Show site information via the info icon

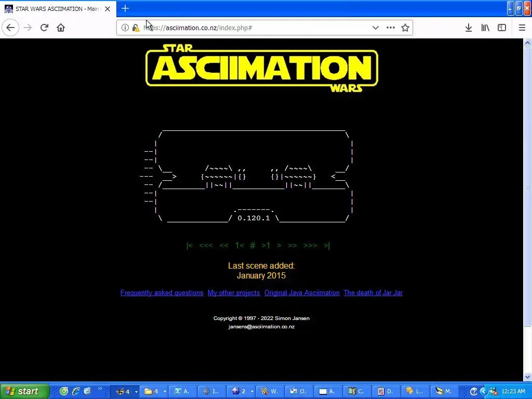tap(125, 28)
